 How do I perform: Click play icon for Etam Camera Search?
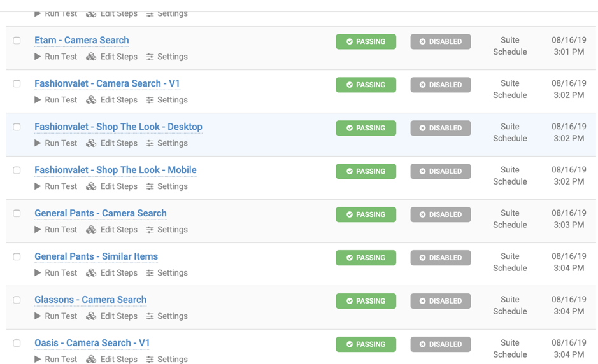tap(38, 57)
